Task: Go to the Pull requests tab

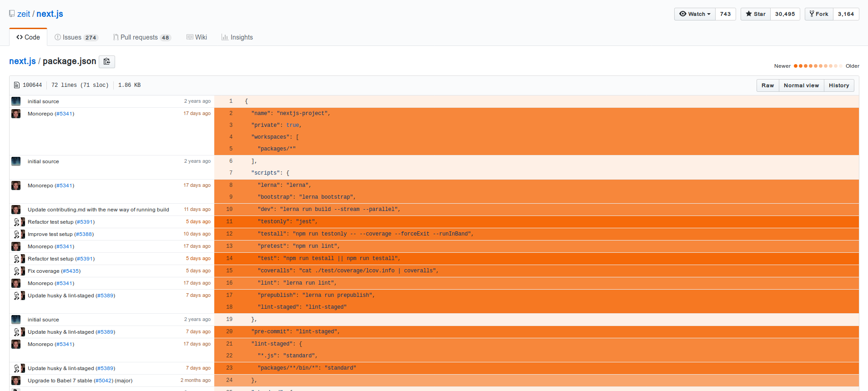Action: point(142,37)
